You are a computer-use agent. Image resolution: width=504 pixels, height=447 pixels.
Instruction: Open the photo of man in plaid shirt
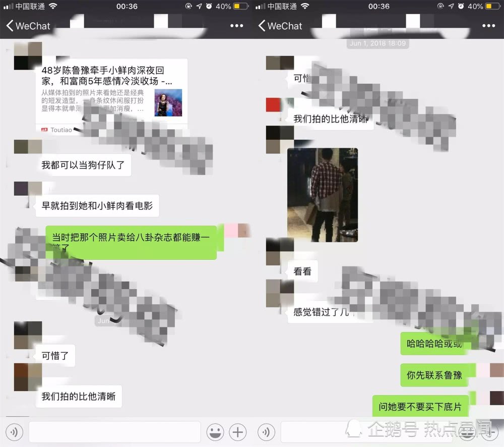click(323, 195)
